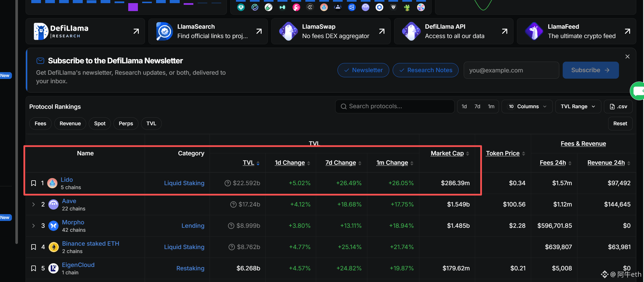Open the EigenCloud protocol link
The height and width of the screenshot is (282, 644).
[x=78, y=265]
